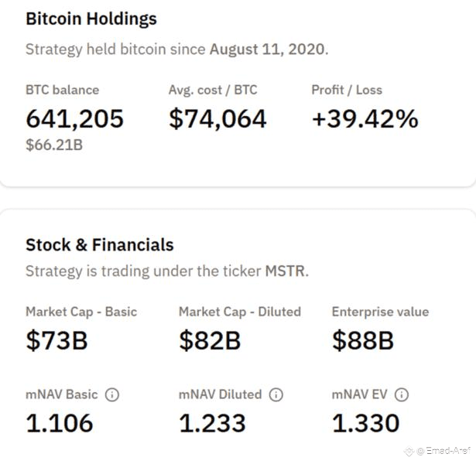This screenshot has height=464, width=476.
Task: Click the Market Cap - Basic $73B value
Action: pos(57,340)
